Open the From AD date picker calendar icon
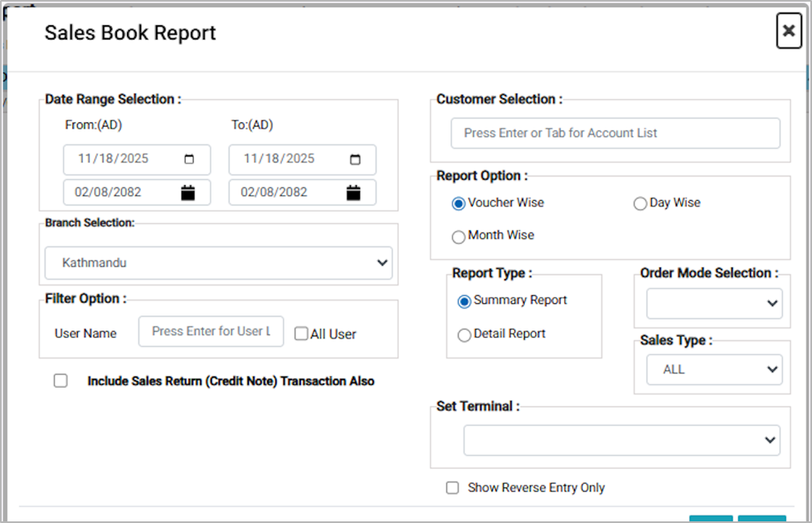This screenshot has height=523, width=812. [189, 159]
